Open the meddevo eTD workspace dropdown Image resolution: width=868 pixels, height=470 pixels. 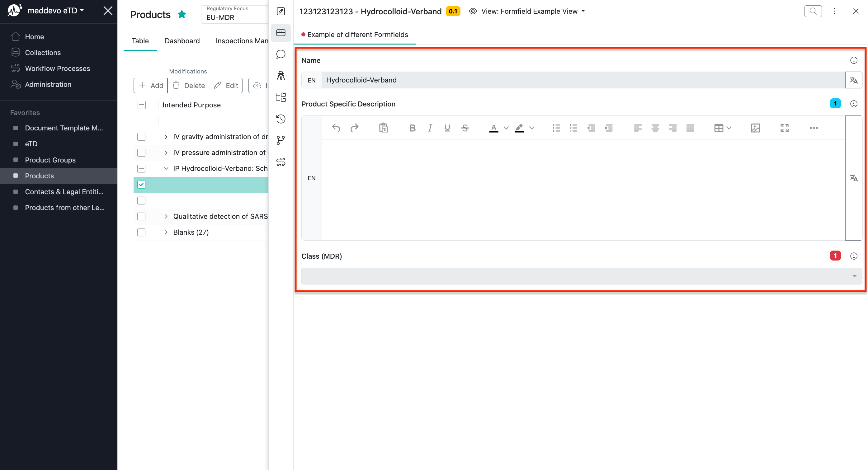[56, 11]
